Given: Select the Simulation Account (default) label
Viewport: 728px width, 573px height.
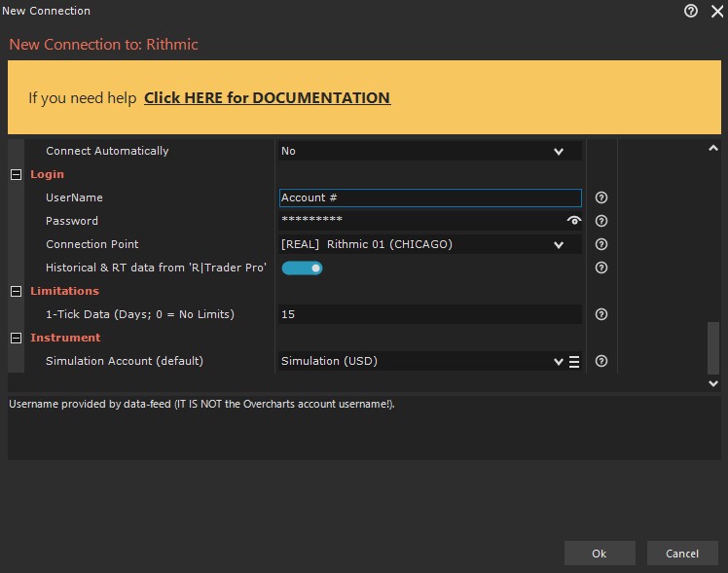Looking at the screenshot, I should pos(125,361).
